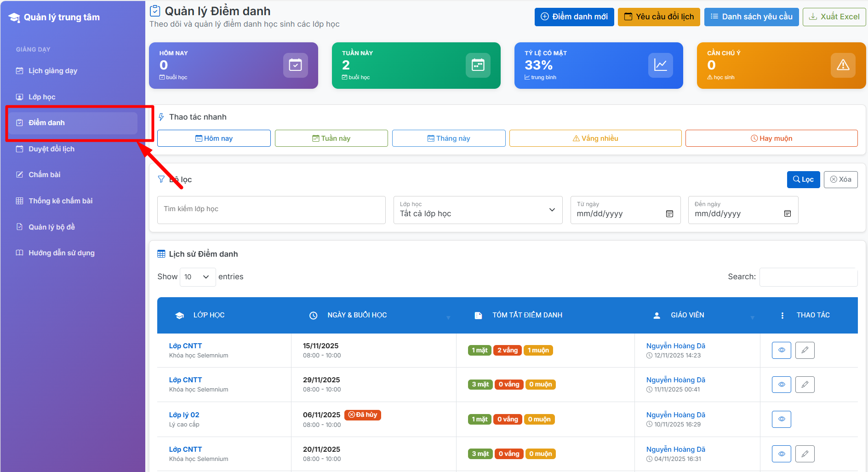Click the chart icon on the Tỷ lệ có mặt card
Viewport: 868px width, 472px height.
click(660, 65)
